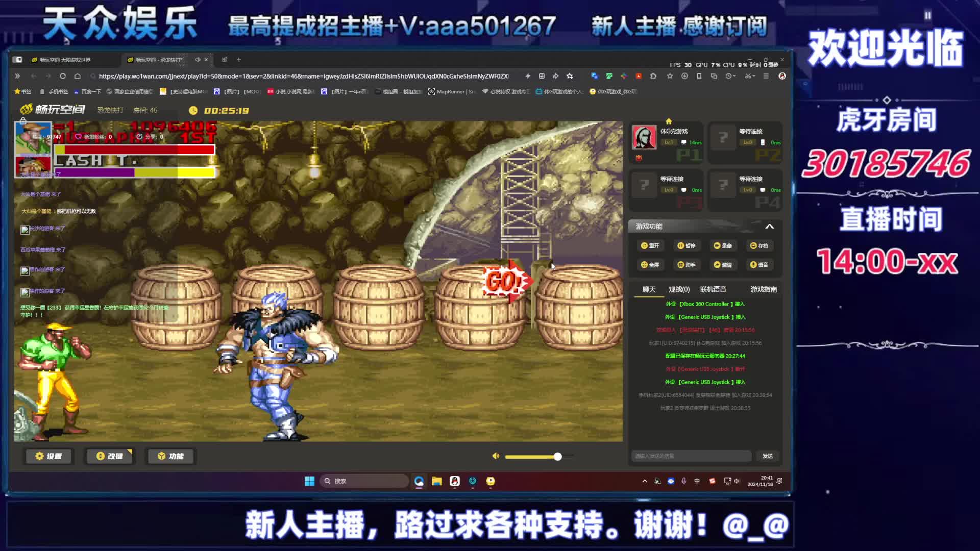Start recording with 录像 button
This screenshot has width=980, height=551.
[722, 245]
